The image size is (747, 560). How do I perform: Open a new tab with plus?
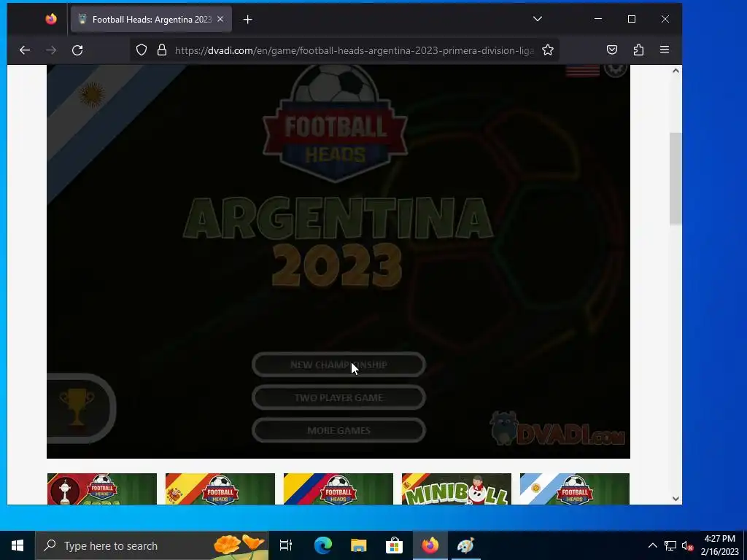(248, 20)
